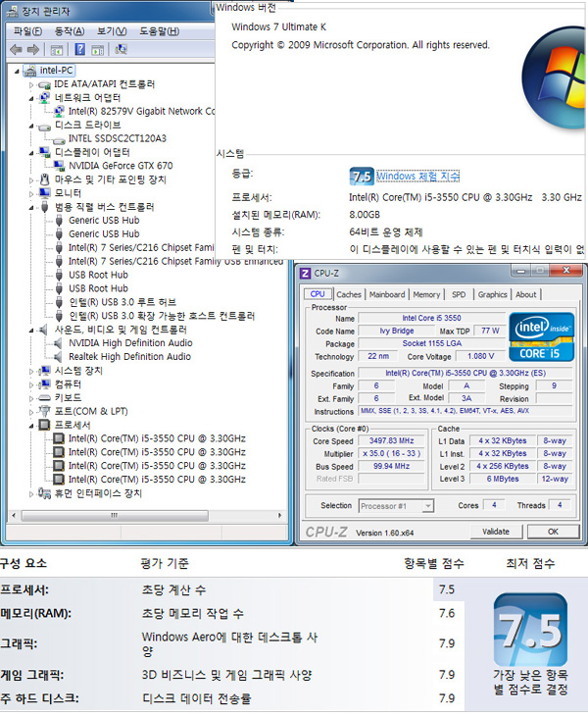Click the Forward arrow in Device Manager toolbar
The height and width of the screenshot is (715, 588).
33,49
